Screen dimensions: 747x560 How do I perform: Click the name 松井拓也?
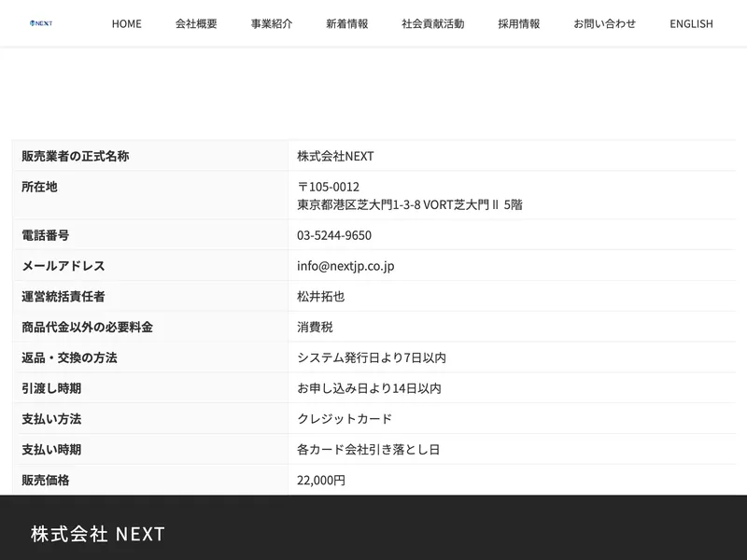click(320, 297)
